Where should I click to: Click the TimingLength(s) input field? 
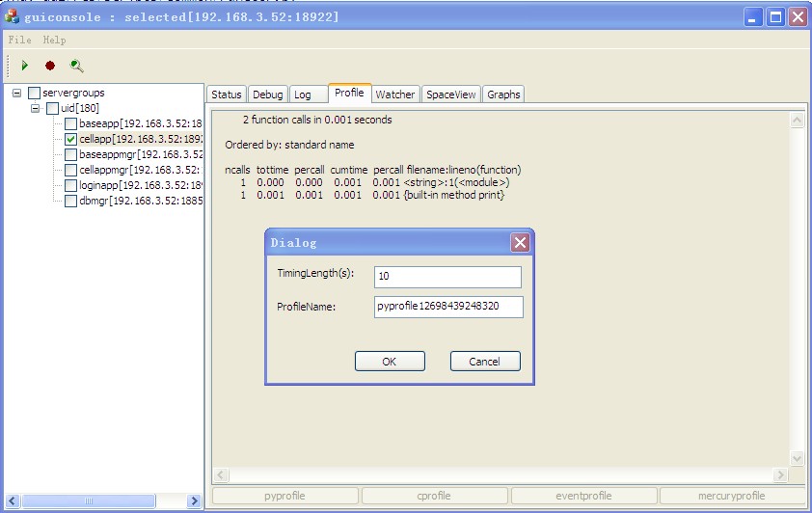click(x=447, y=277)
